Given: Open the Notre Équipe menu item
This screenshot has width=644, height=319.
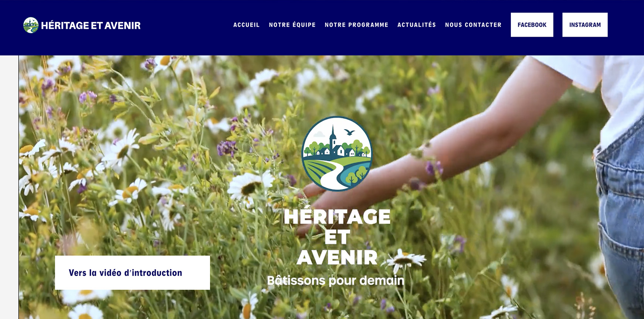Looking at the screenshot, I should click(x=292, y=25).
